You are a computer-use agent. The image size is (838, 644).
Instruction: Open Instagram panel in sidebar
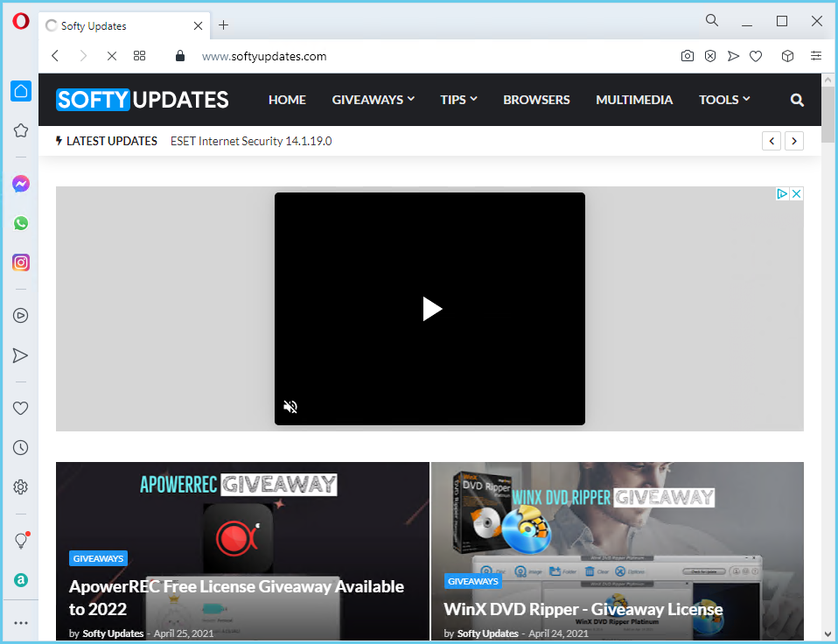pos(21,262)
